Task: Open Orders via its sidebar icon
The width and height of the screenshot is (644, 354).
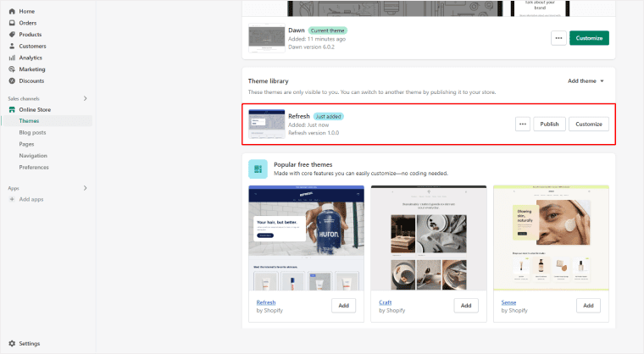Action: click(x=12, y=23)
